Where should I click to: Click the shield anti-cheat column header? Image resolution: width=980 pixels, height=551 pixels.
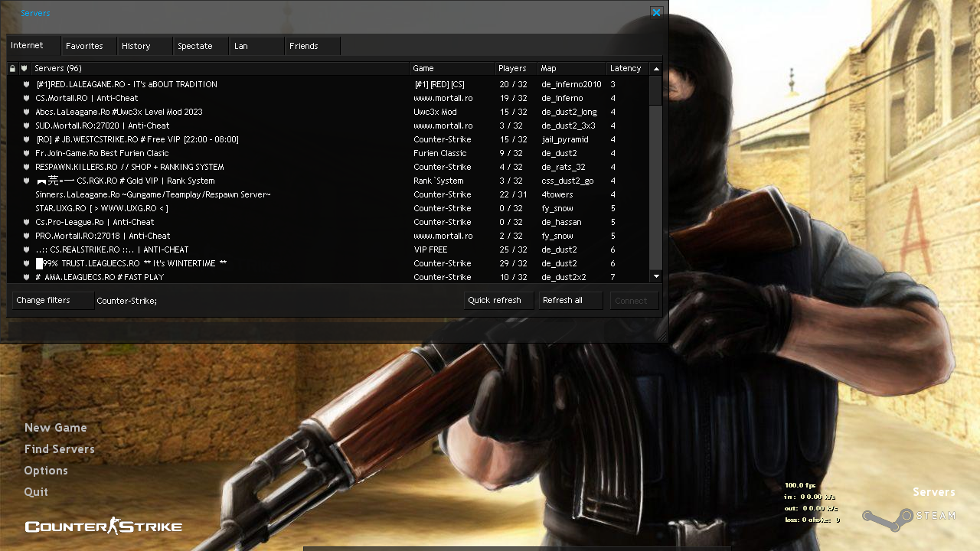point(24,69)
